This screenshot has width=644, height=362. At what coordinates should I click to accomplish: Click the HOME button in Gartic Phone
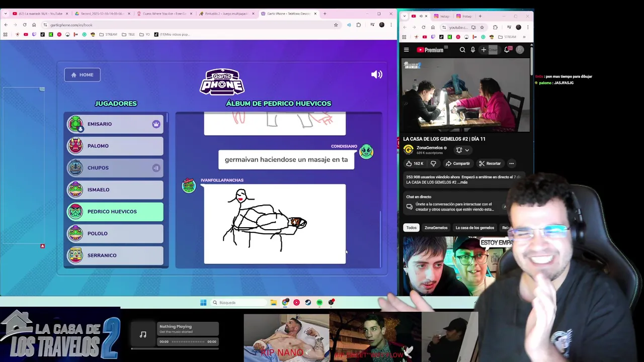point(82,75)
